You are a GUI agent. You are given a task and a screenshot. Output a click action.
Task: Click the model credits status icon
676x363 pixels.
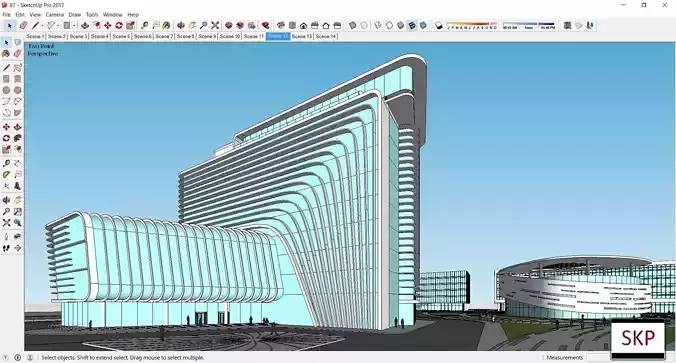pyautogui.click(x=18, y=357)
